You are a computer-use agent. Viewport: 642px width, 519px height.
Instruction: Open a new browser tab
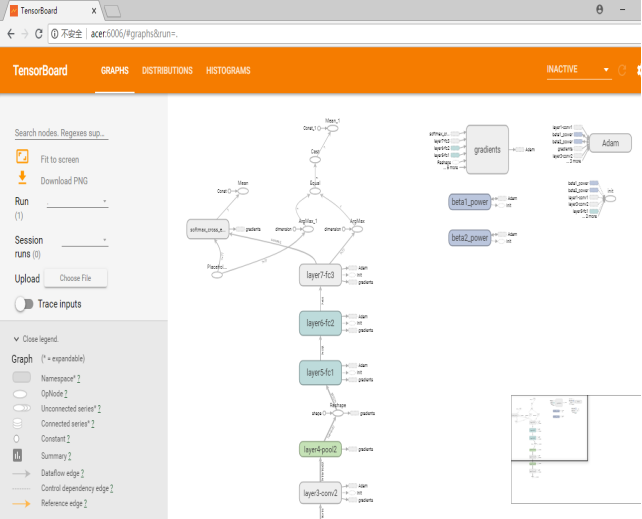pos(113,11)
